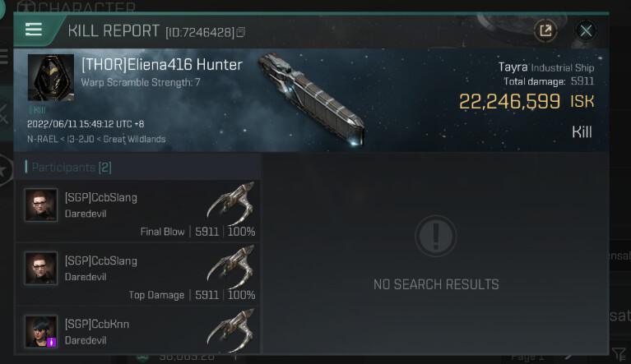Close the Kill Report window
Viewport: 631px width, 364px height.
tap(586, 30)
